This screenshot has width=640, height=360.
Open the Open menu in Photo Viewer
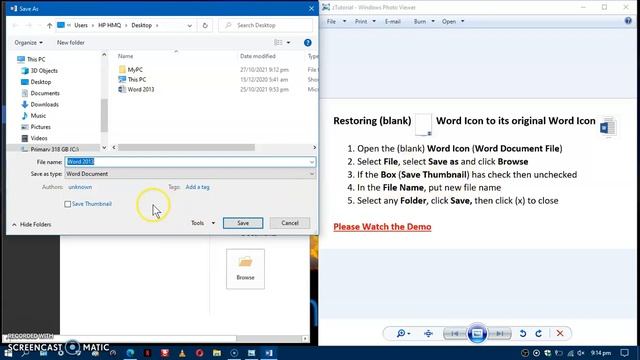click(x=453, y=21)
